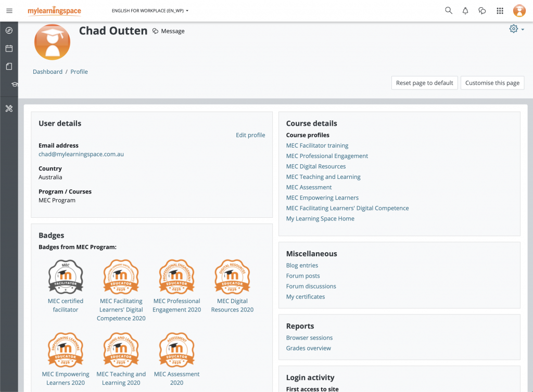This screenshot has width=533, height=392.
Task: Open My certificates link
Action: pos(306,297)
